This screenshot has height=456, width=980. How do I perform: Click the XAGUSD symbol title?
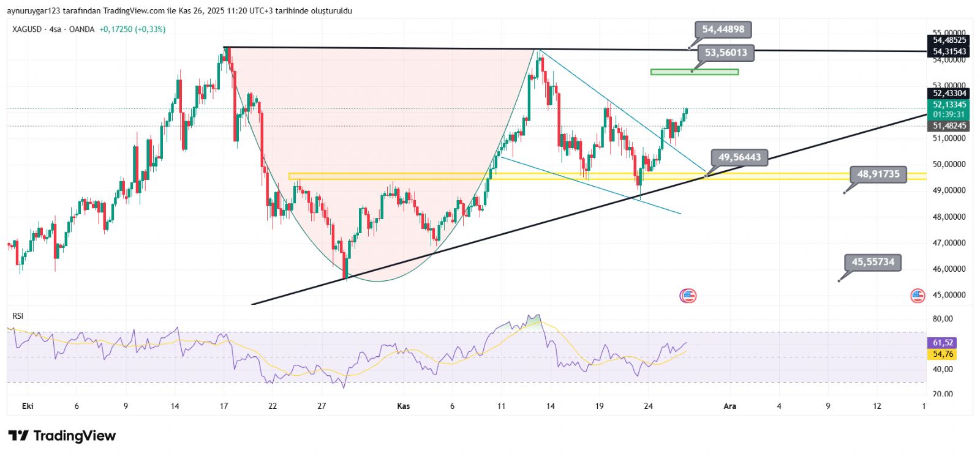tap(27, 29)
